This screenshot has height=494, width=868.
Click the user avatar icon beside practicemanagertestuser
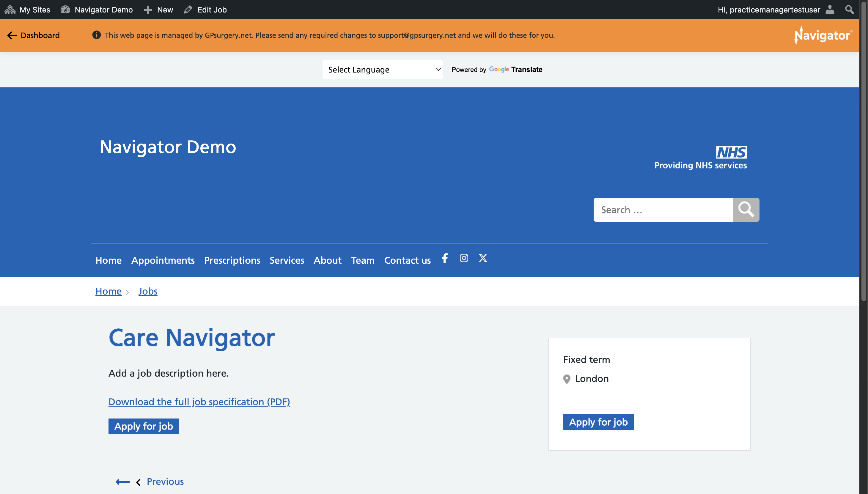(x=830, y=10)
